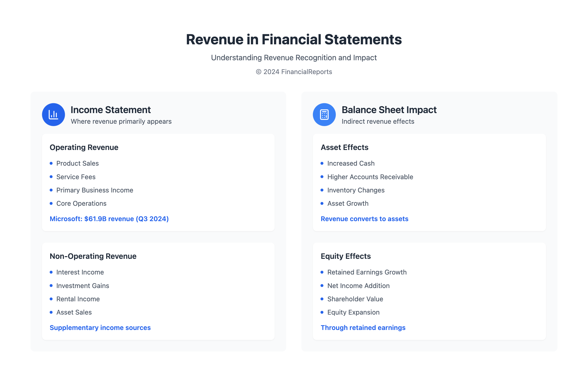Click the Revenue in Financial Statements title
The image size is (588, 382).
294,39
